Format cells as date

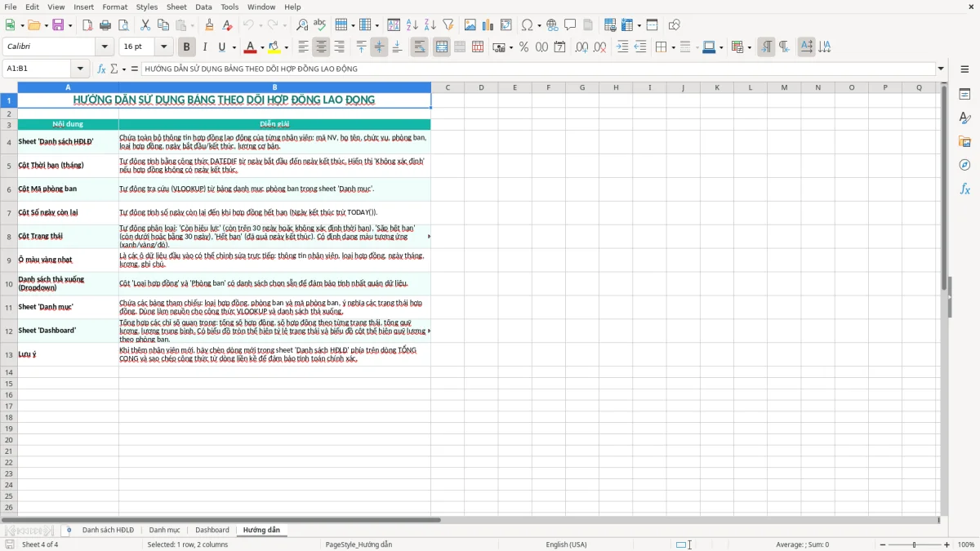[559, 47]
